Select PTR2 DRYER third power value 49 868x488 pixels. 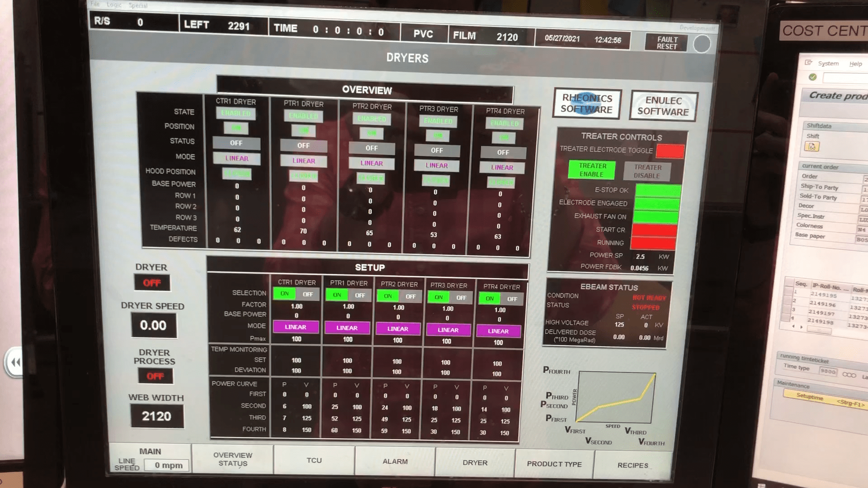[x=385, y=419]
